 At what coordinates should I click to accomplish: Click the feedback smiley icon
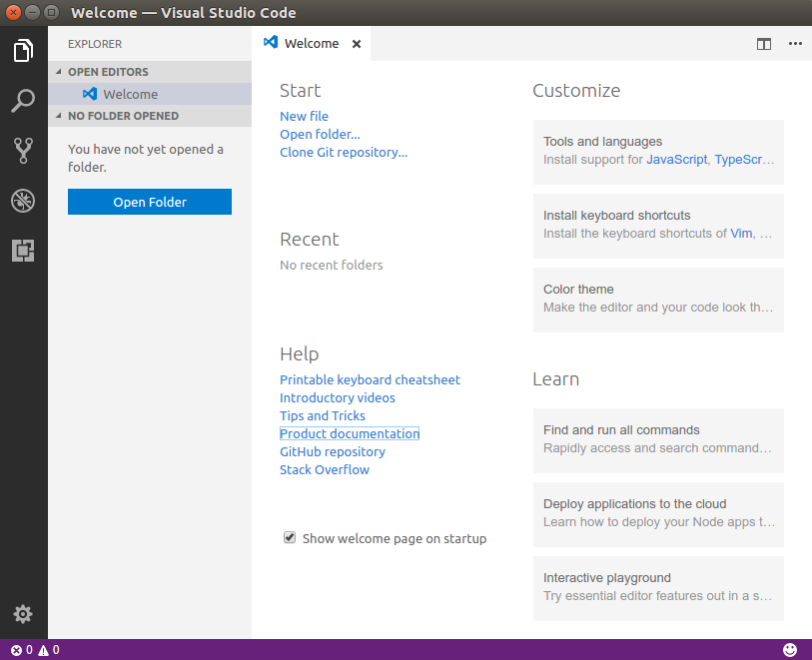coord(790,650)
